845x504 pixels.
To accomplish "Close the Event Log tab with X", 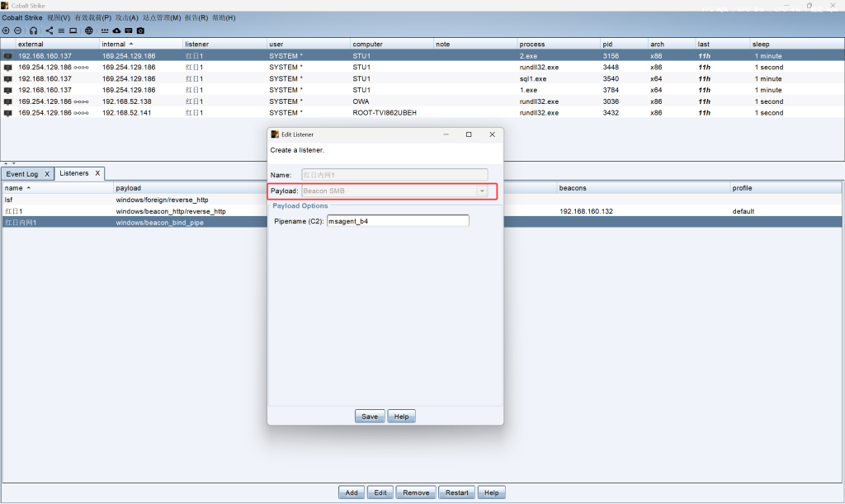I will [x=47, y=174].
